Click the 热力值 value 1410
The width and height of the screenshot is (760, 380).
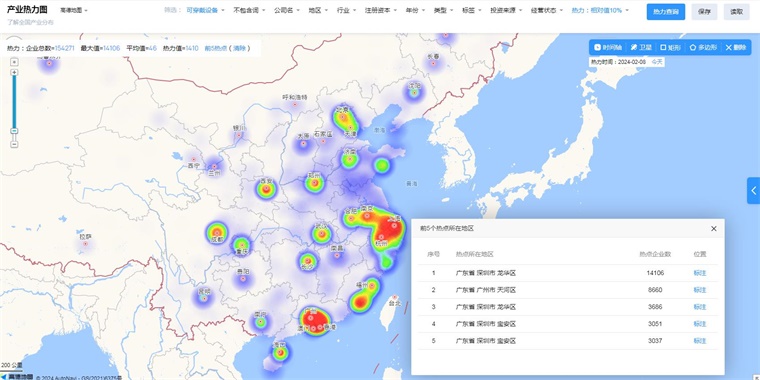pyautogui.click(x=192, y=48)
